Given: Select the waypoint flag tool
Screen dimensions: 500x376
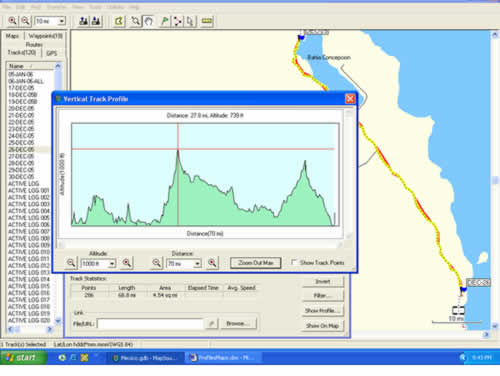Looking at the screenshot, I should point(165,21).
